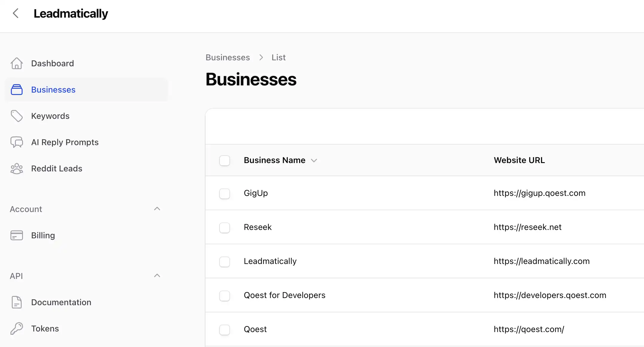The image size is (644, 347).
Task: Check the checkbox next to GigUp
Action: coord(224,194)
